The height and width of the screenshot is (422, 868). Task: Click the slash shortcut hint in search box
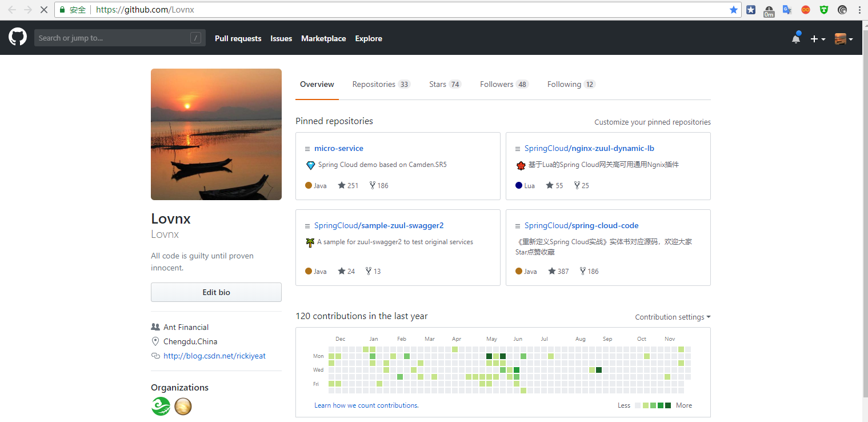(x=196, y=38)
